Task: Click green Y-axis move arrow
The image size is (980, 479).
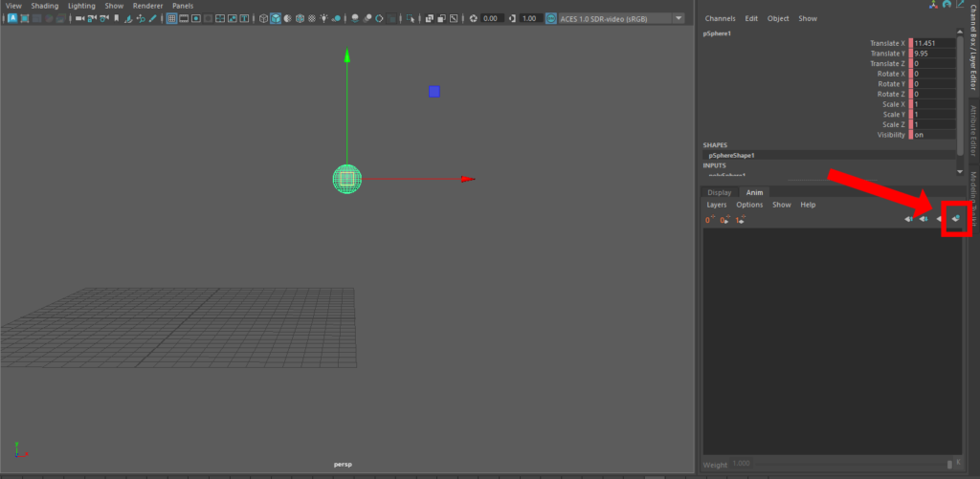Action: click(347, 54)
